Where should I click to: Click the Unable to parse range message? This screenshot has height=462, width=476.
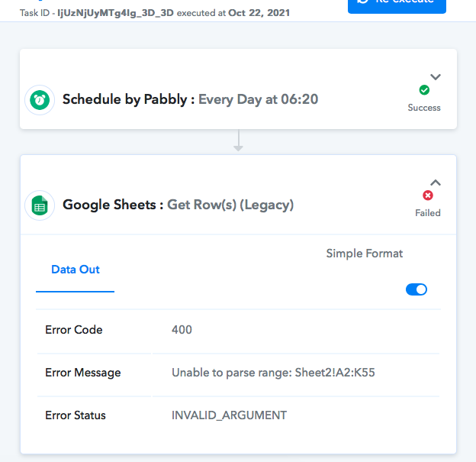tap(273, 373)
